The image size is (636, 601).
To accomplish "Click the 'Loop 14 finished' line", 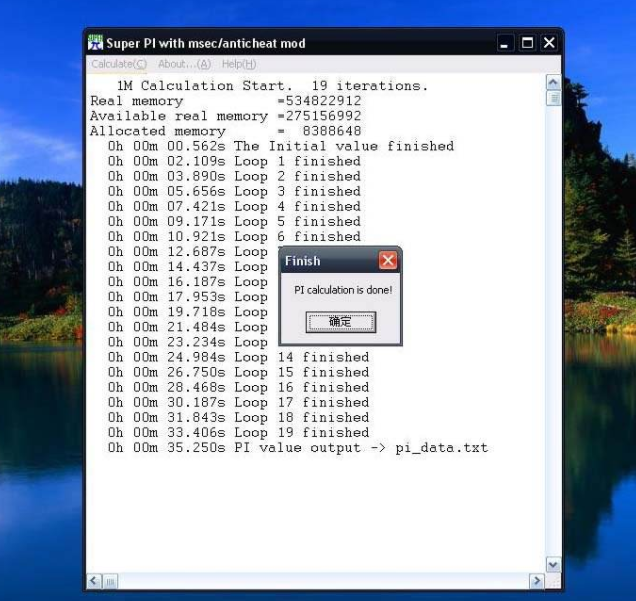I will 238,357.
